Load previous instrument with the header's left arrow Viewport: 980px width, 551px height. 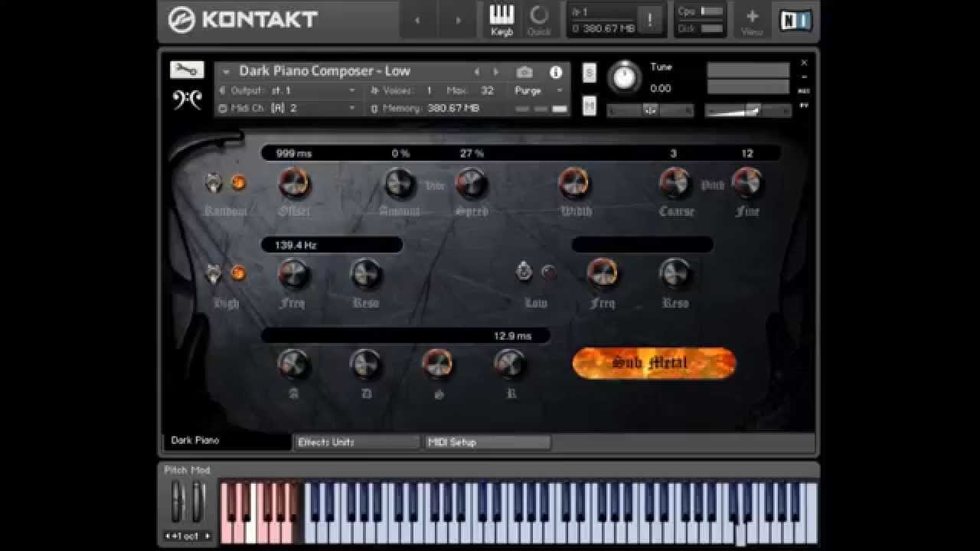coord(476,72)
